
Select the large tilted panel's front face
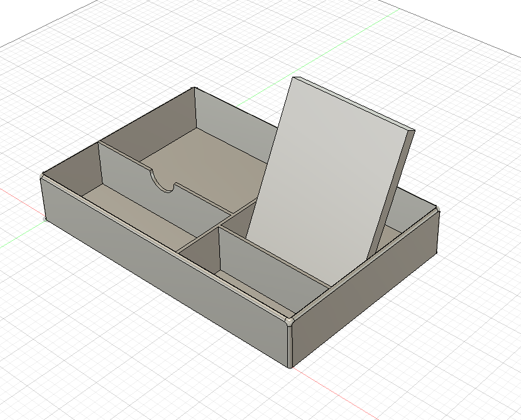(327, 180)
